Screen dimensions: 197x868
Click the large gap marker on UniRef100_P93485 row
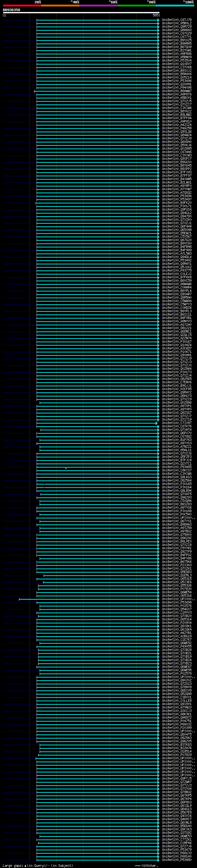(x=66, y=468)
